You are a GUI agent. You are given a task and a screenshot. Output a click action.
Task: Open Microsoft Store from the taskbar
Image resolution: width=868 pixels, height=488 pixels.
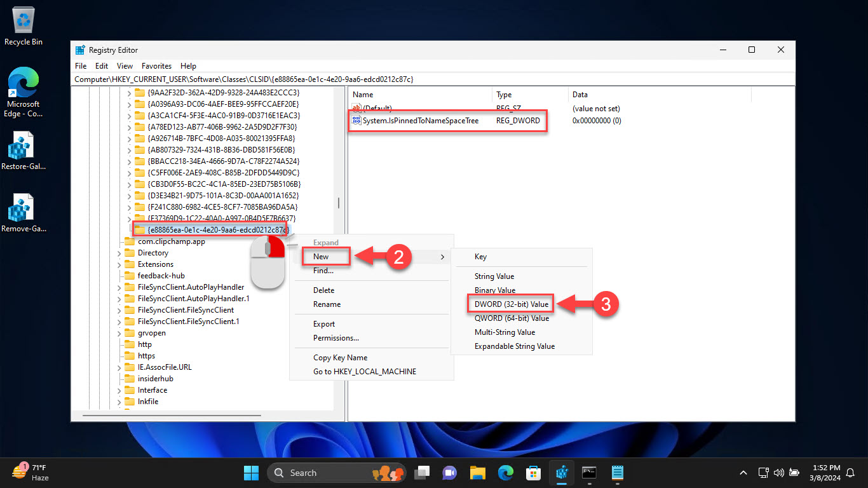pos(534,473)
